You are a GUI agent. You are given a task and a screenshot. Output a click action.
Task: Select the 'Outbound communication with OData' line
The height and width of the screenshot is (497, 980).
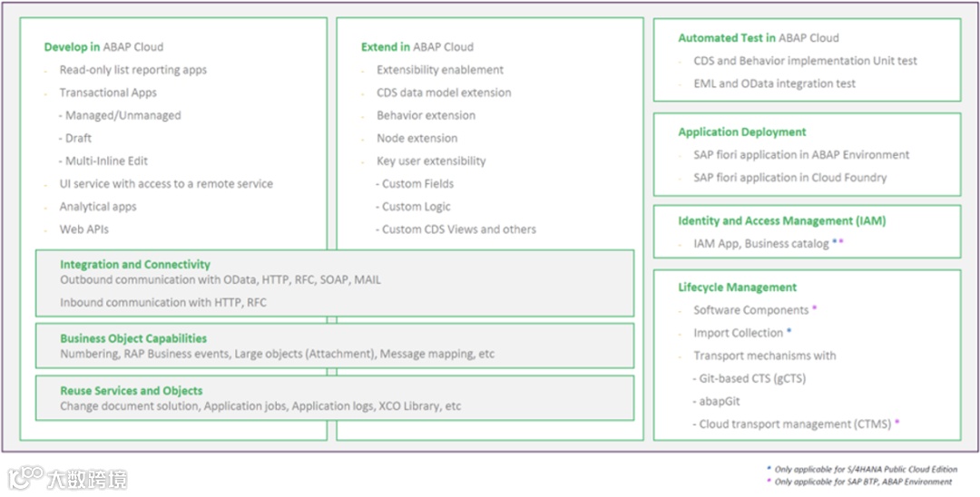click(x=220, y=279)
